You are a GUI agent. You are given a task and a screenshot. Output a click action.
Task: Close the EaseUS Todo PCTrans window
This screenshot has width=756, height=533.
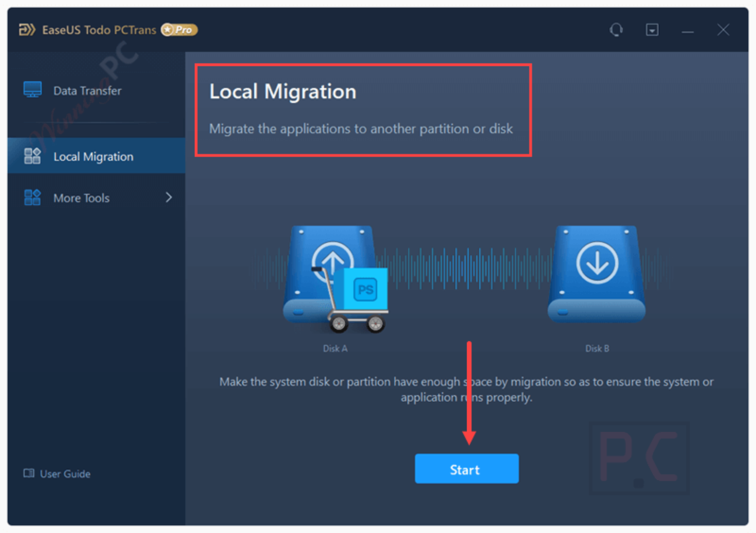[723, 30]
